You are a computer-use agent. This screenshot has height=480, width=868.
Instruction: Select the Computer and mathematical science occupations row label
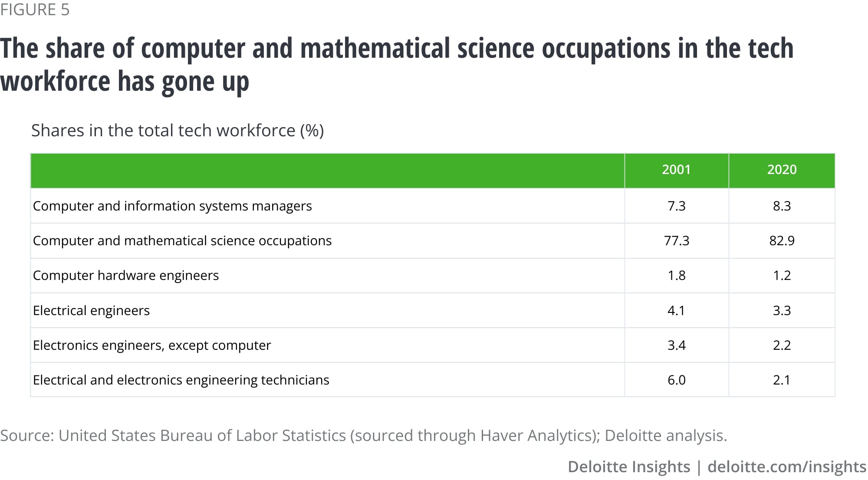(x=182, y=240)
